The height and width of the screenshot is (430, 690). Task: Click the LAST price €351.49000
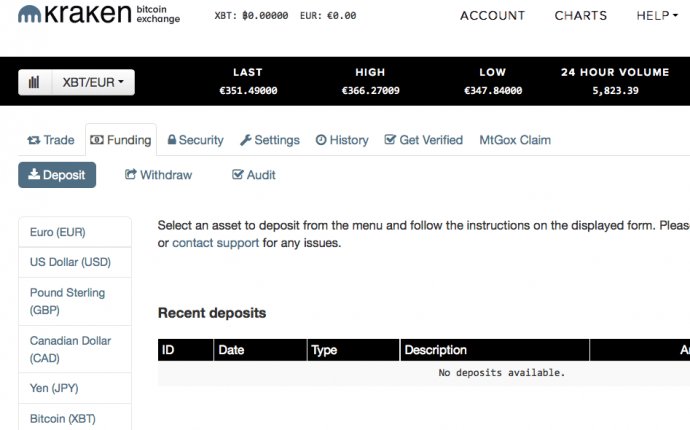tap(248, 91)
